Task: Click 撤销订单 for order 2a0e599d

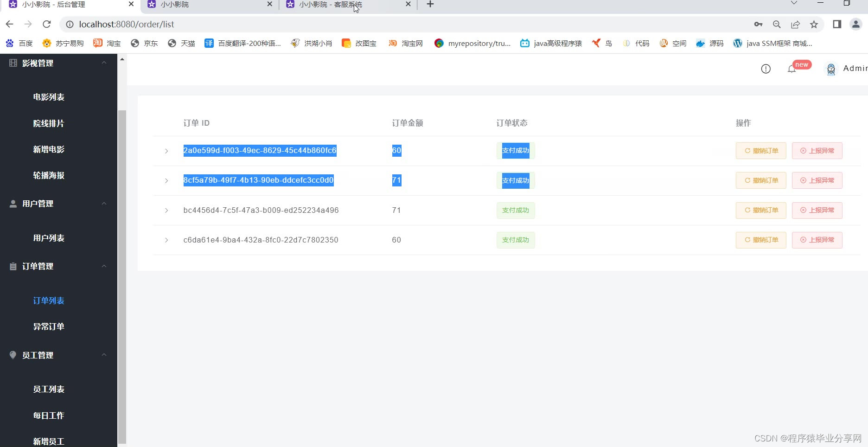Action: [761, 151]
